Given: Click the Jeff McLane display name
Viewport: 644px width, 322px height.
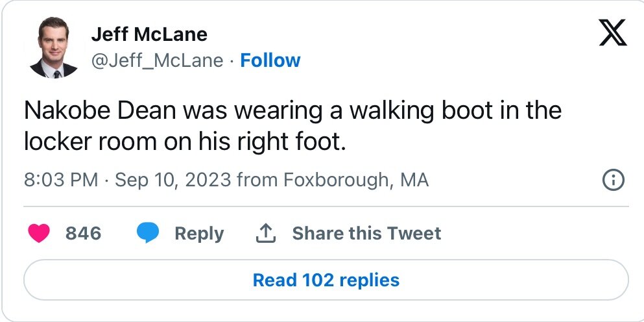Looking at the screenshot, I should click(149, 34).
